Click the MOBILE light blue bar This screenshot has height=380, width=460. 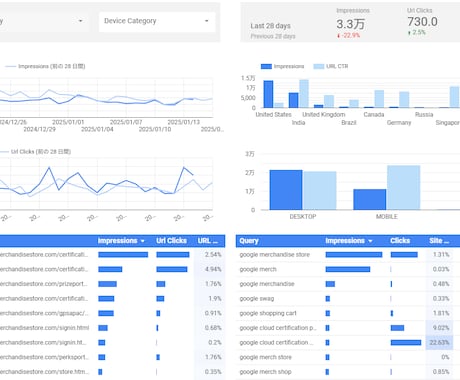pos(403,188)
